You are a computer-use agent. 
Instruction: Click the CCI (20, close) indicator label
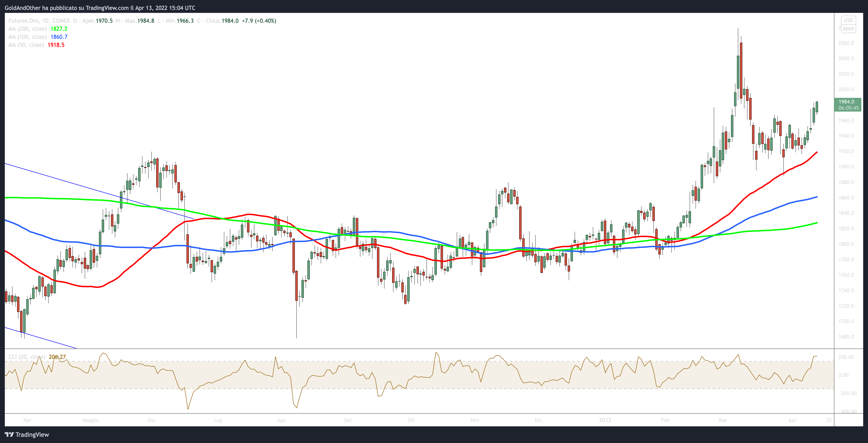(x=27, y=357)
